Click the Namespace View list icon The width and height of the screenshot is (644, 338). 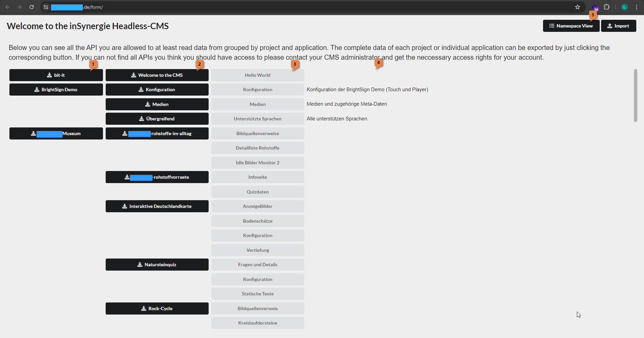(552, 26)
